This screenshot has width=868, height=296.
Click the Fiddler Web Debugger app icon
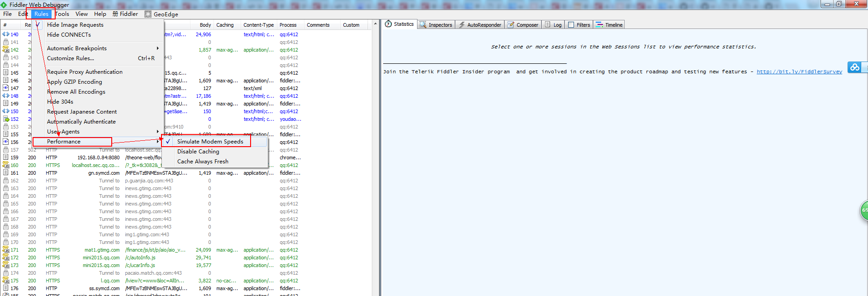pyautogui.click(x=4, y=5)
